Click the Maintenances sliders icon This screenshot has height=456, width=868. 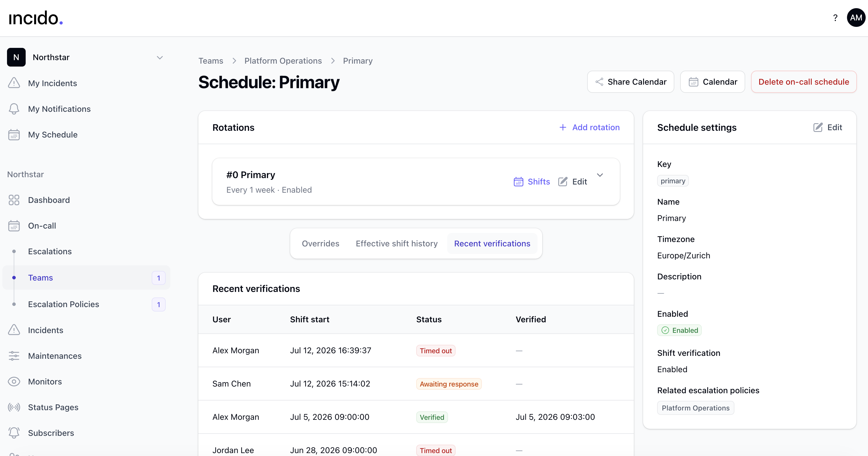pos(14,356)
